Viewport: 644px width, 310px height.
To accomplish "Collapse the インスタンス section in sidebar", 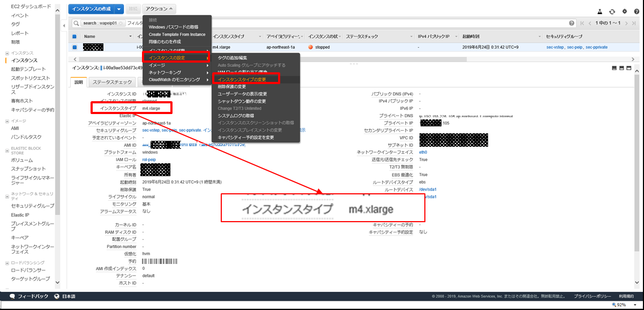I will 6,53.
